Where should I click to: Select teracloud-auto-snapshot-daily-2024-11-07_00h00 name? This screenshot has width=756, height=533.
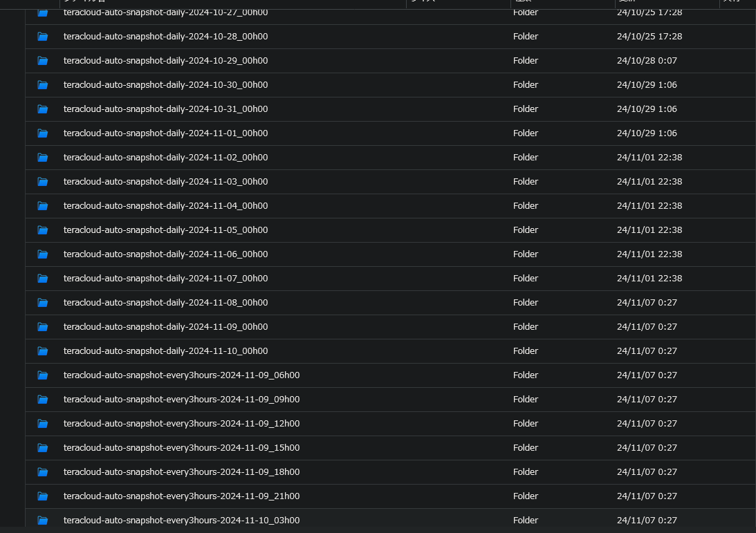tap(165, 279)
